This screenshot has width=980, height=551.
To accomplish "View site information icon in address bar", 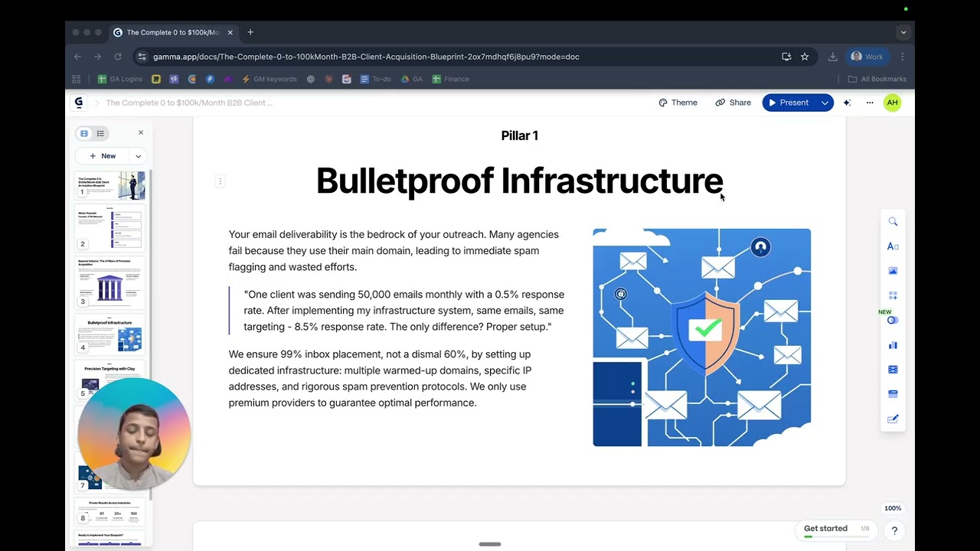I will [141, 57].
